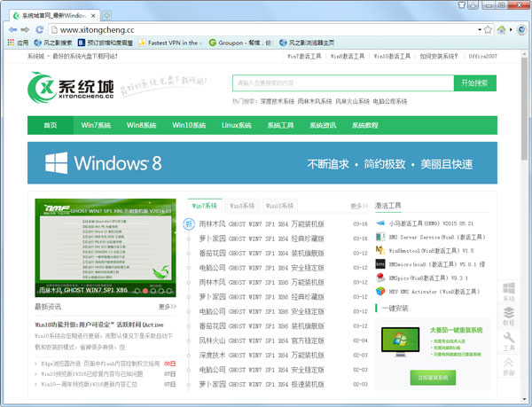Select the last carousel dot on the banner

[169, 291]
